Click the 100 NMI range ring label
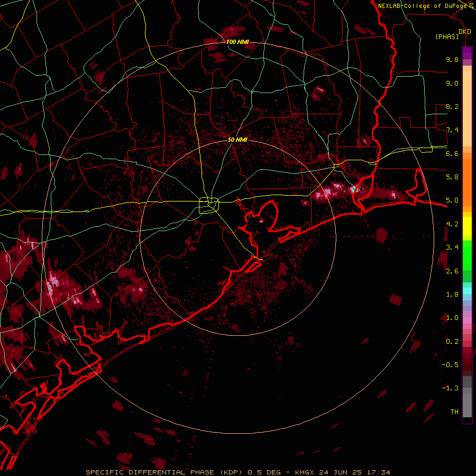 click(x=237, y=42)
